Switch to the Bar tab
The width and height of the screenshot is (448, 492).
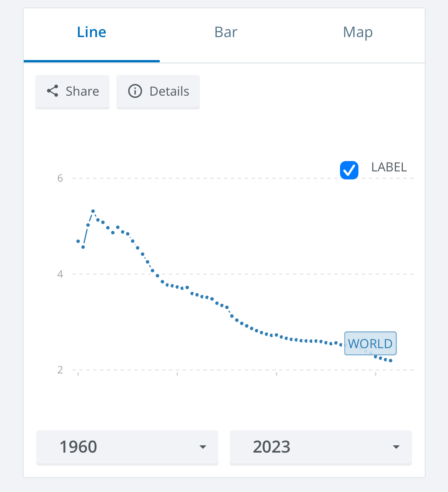pyautogui.click(x=226, y=32)
